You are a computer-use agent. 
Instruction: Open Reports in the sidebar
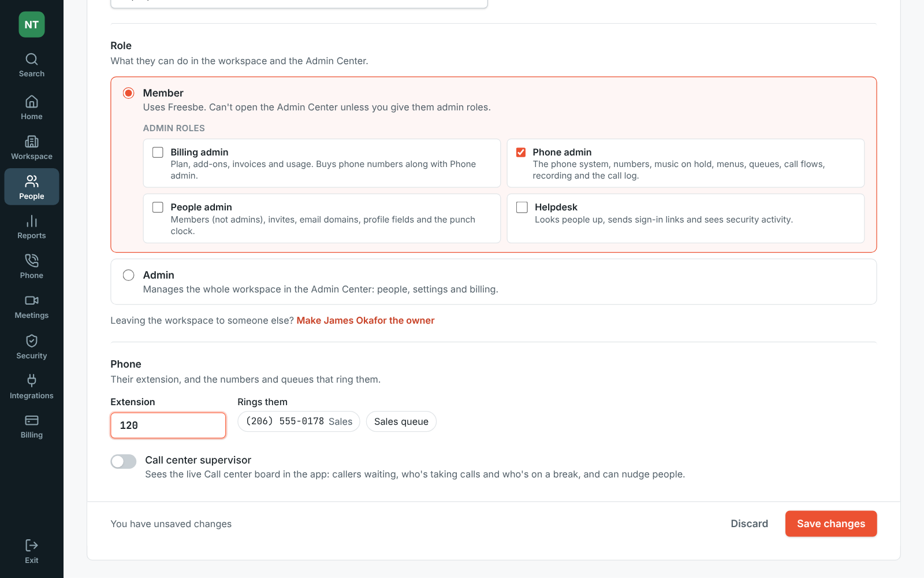(x=32, y=227)
